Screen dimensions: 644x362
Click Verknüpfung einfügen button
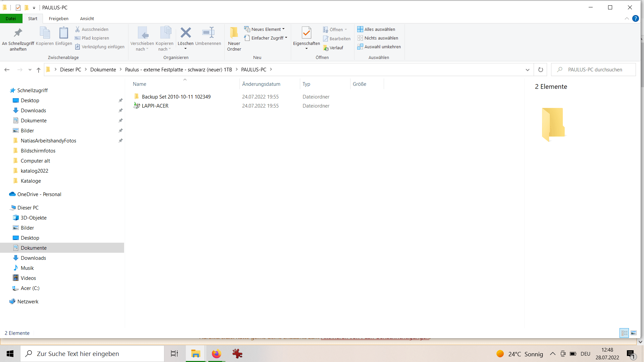[x=100, y=47]
